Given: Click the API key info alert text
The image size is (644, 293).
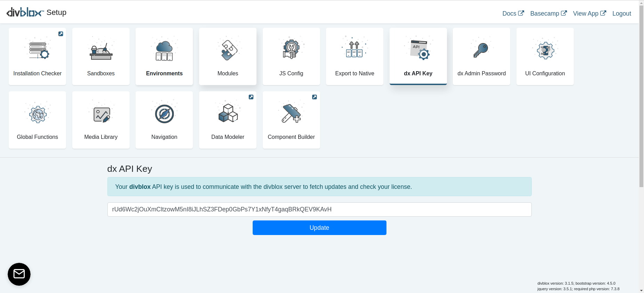Looking at the screenshot, I should click(263, 187).
